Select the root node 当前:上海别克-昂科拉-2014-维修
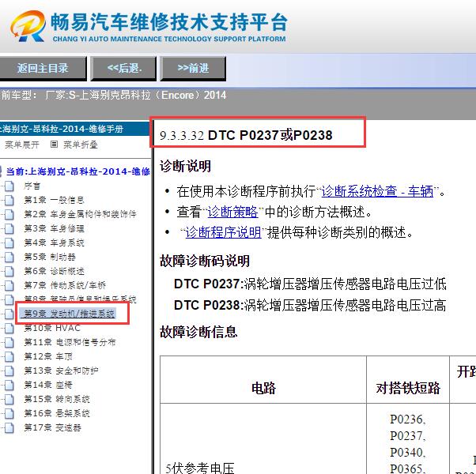 (x=78, y=171)
